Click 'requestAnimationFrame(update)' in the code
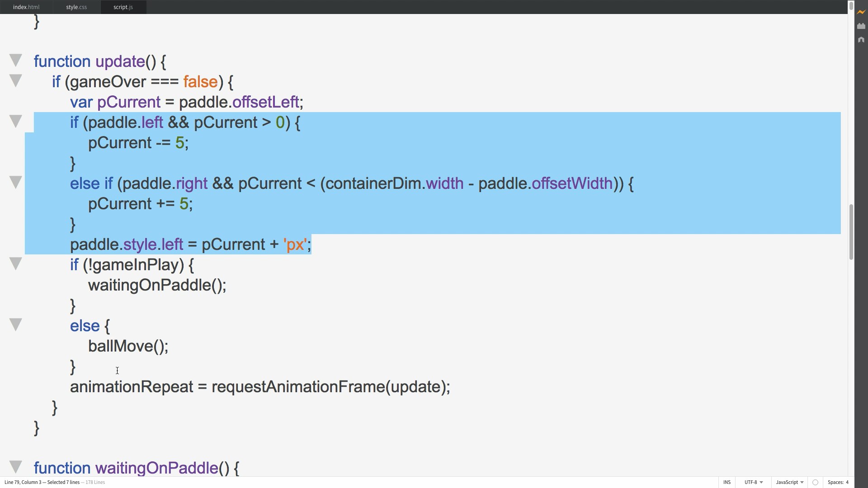868x488 pixels. pos(329,387)
